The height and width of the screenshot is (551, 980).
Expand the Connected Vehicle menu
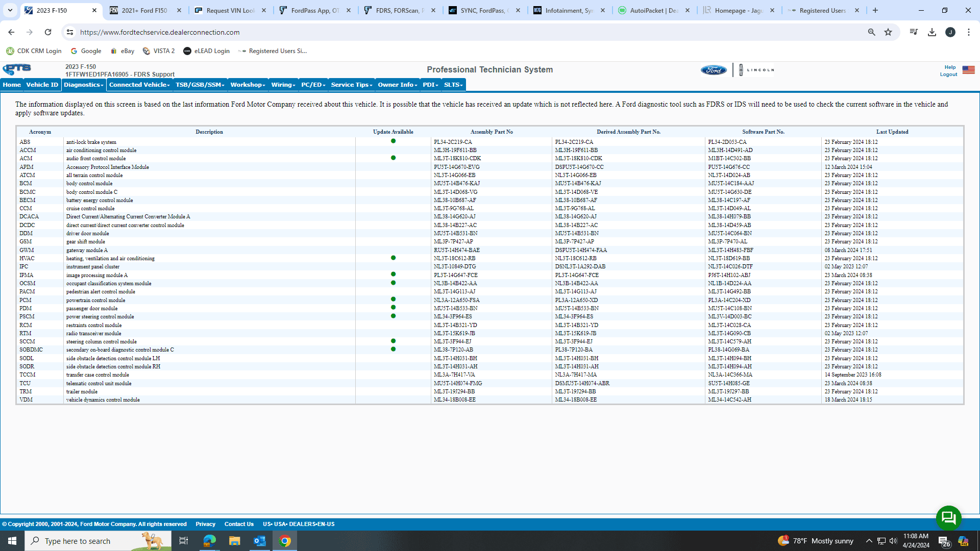tap(139, 85)
